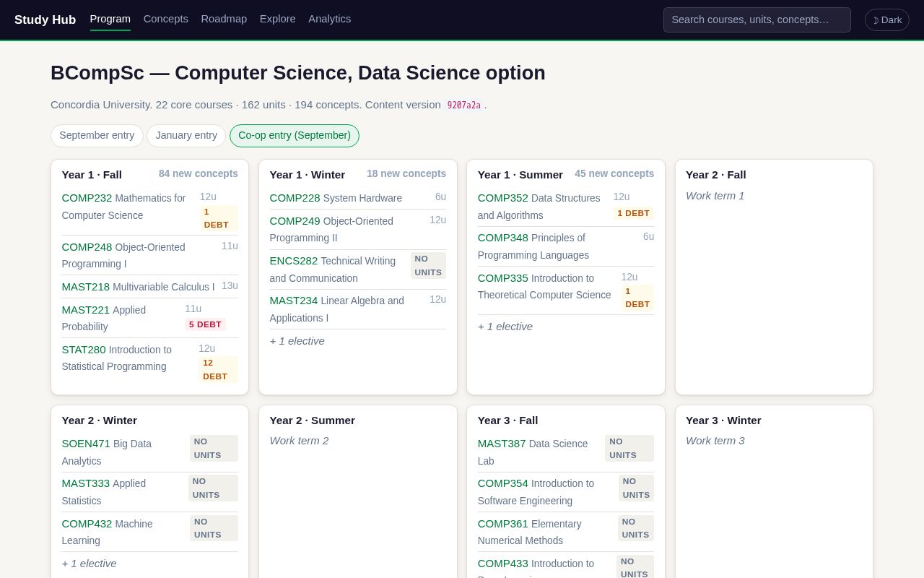Screen dimensions: 924x578
Task: Open the Concepts tab
Action: [166, 19]
